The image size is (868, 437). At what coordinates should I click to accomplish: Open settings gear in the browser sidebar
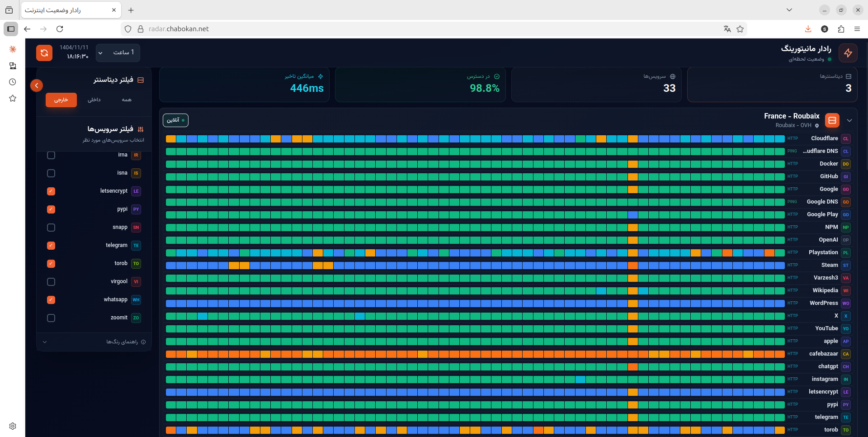click(x=13, y=426)
